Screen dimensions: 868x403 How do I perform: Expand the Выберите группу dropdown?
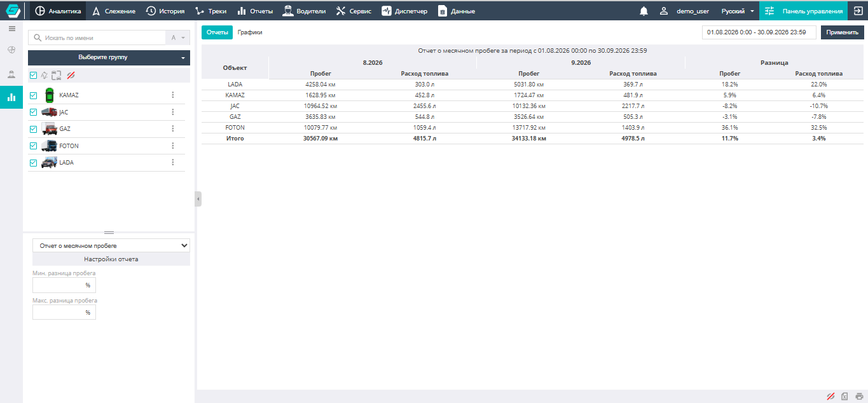pyautogui.click(x=109, y=57)
